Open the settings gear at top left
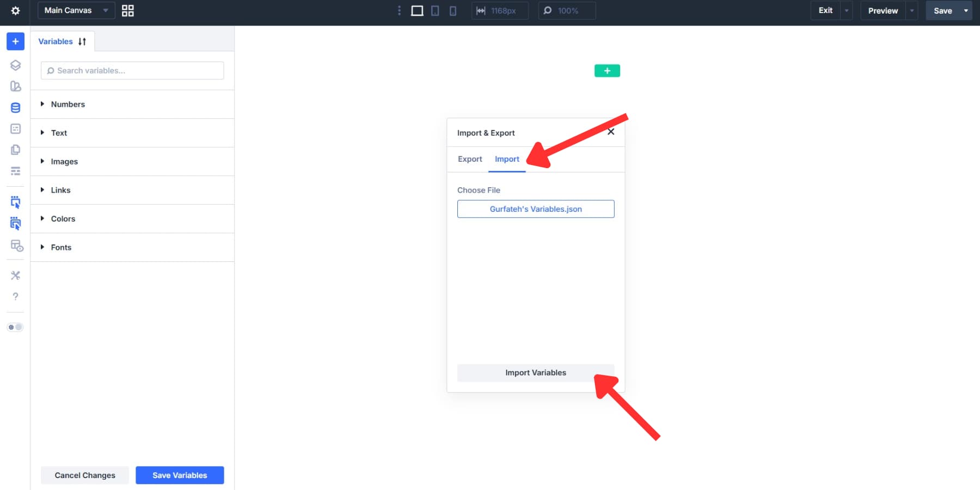 tap(15, 10)
